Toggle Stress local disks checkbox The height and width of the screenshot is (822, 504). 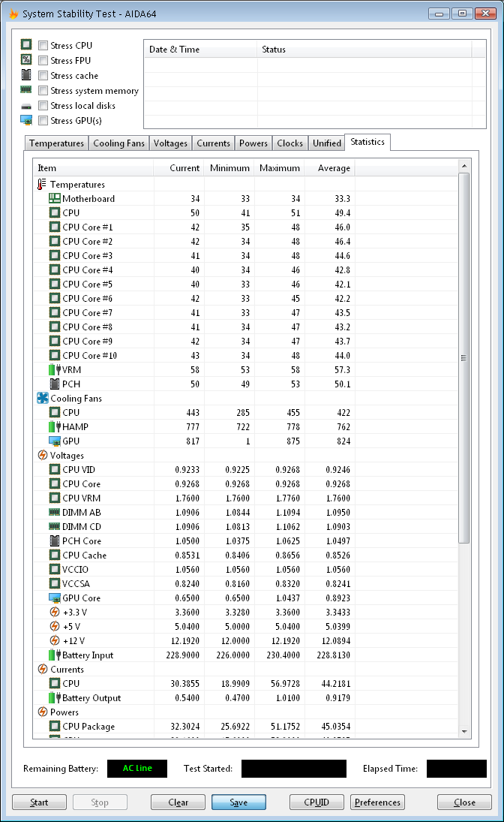(43, 105)
